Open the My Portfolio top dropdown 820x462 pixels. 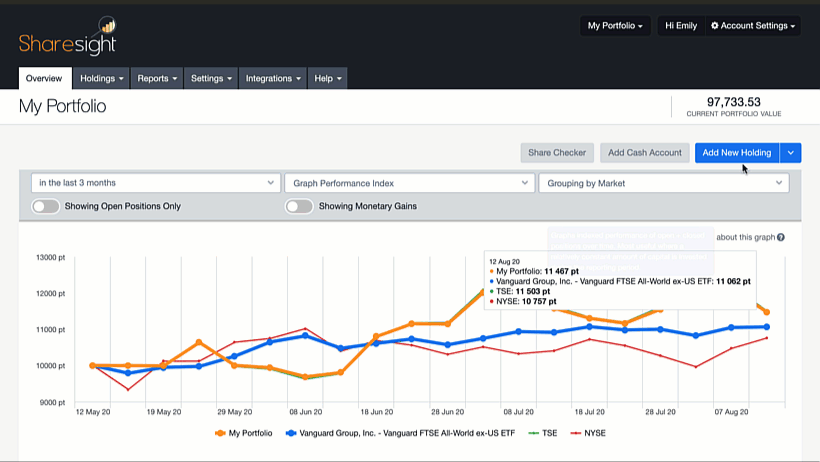[x=615, y=26]
